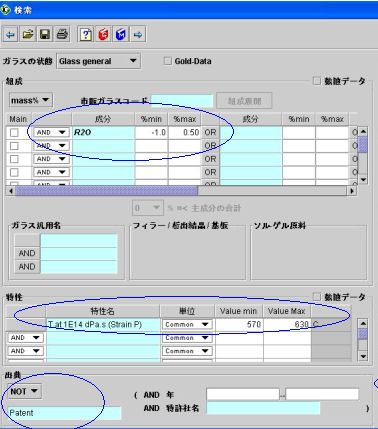This screenshot has width=378, height=429.
Task: Open file with the folder icon
Action: coord(28,34)
